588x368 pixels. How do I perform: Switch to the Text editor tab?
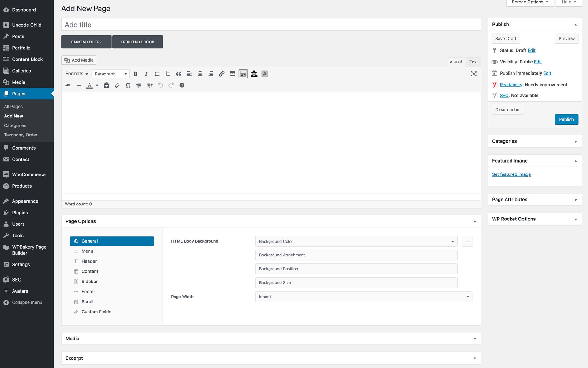(x=473, y=62)
